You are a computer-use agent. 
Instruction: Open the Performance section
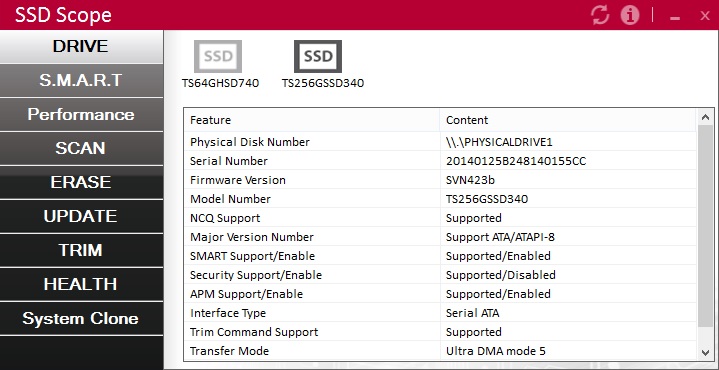point(81,115)
